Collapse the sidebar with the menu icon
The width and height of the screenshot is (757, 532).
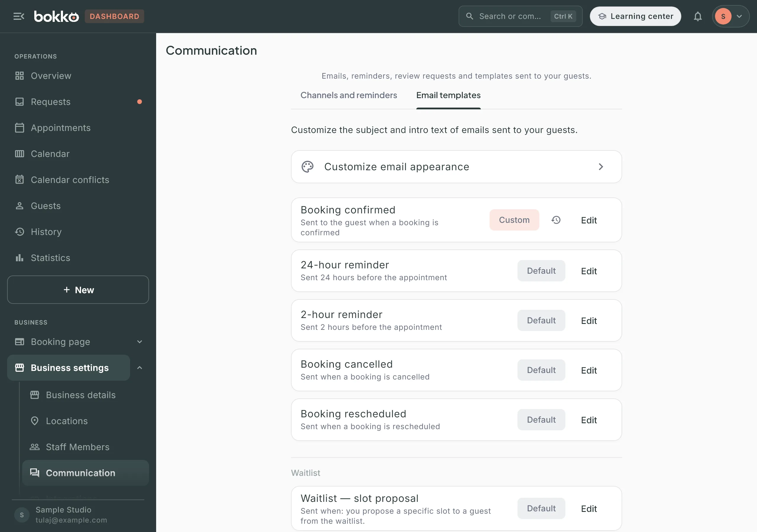coord(19,16)
